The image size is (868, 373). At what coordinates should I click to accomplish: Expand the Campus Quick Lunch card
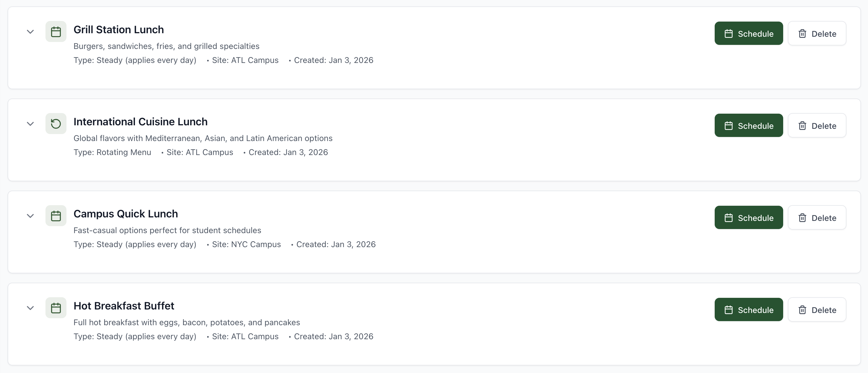pyautogui.click(x=30, y=216)
